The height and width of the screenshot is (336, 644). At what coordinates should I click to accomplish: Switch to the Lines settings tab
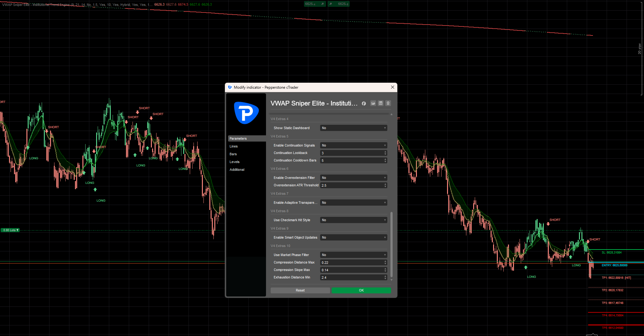pyautogui.click(x=234, y=146)
